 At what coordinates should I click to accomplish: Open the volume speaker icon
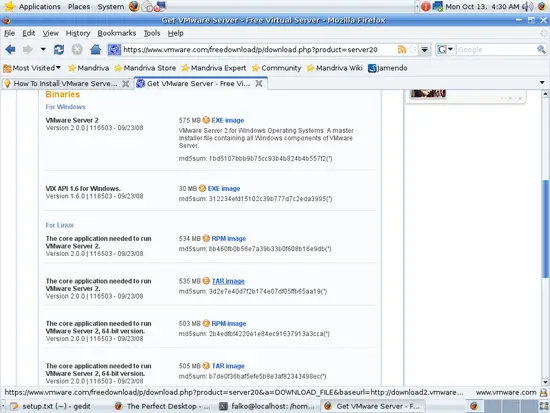[x=527, y=6]
